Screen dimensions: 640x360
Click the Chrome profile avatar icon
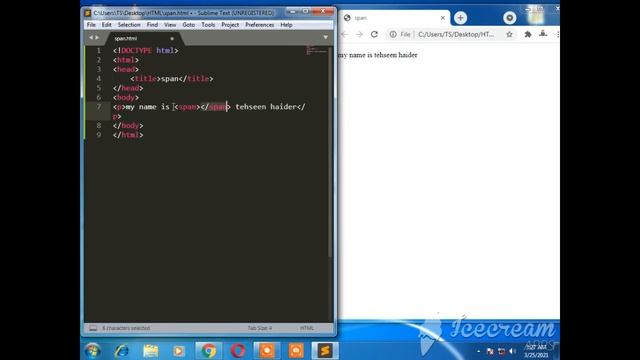point(543,34)
